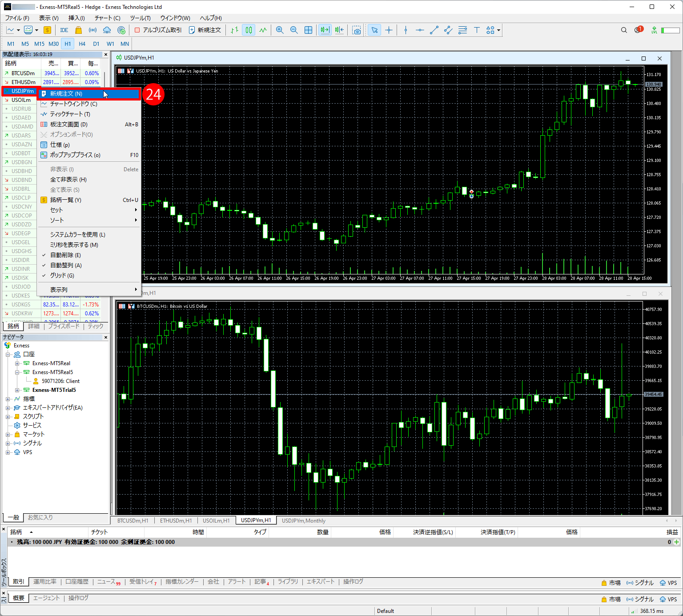Click the chart screenshot camera icon
Viewport: 683px width, 616px height.
click(x=357, y=30)
